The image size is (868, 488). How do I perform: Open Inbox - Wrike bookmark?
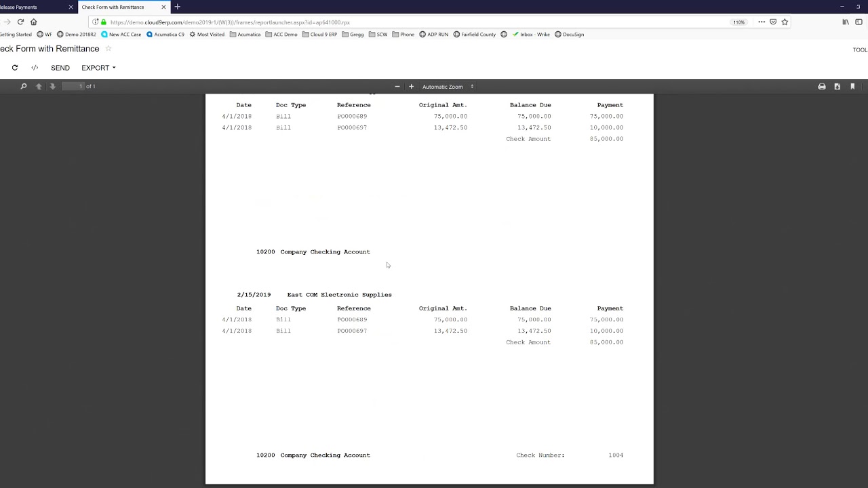click(531, 35)
